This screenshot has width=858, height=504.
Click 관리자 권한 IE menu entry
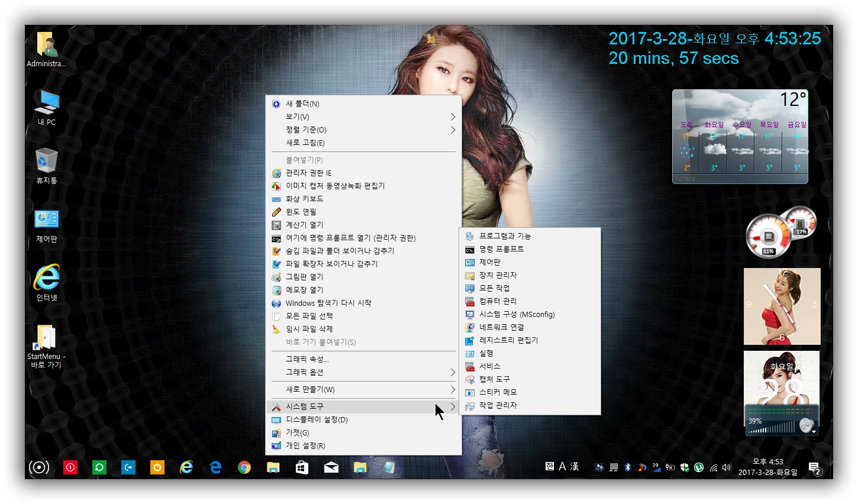tap(363, 173)
